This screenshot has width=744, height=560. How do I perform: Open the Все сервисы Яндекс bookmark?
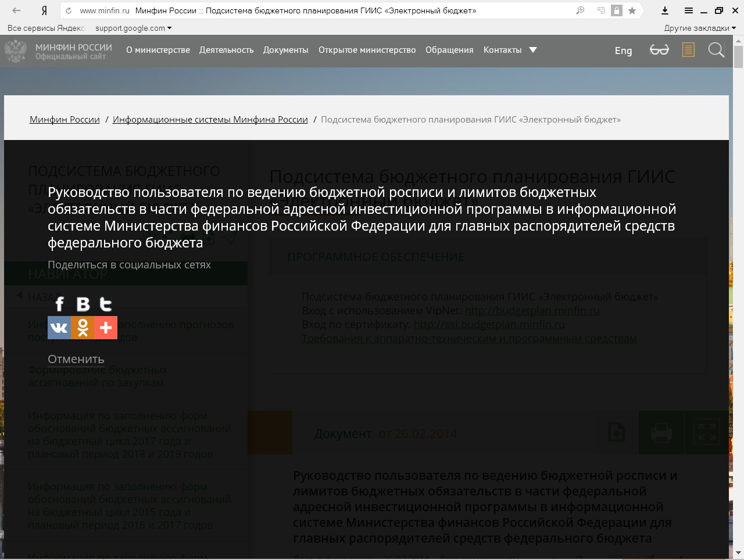coord(46,28)
